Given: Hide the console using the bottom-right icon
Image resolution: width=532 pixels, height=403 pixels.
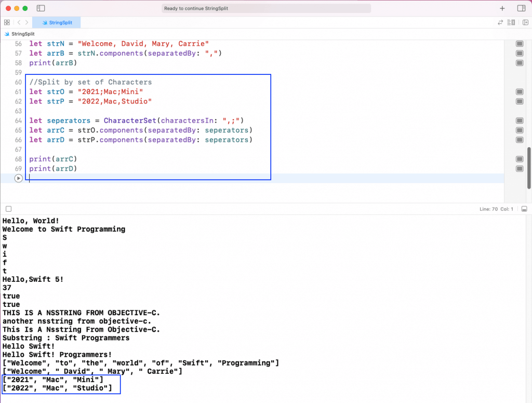Looking at the screenshot, I should [524, 209].
